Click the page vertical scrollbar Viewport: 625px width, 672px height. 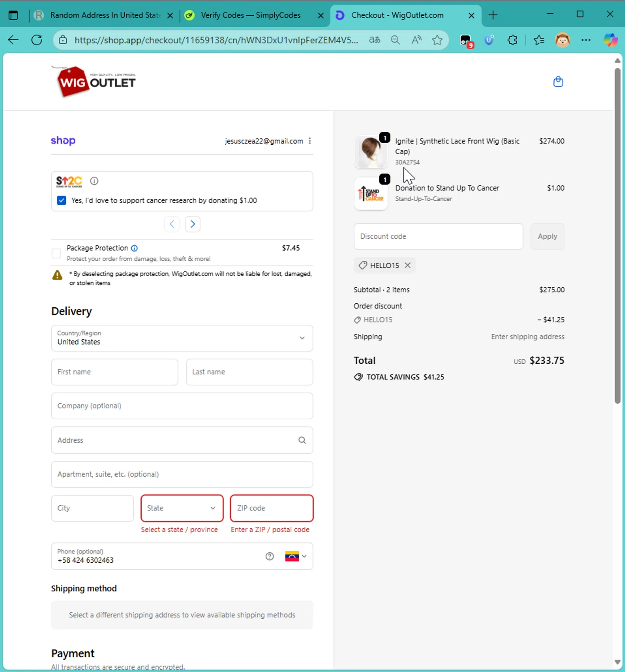click(617, 235)
